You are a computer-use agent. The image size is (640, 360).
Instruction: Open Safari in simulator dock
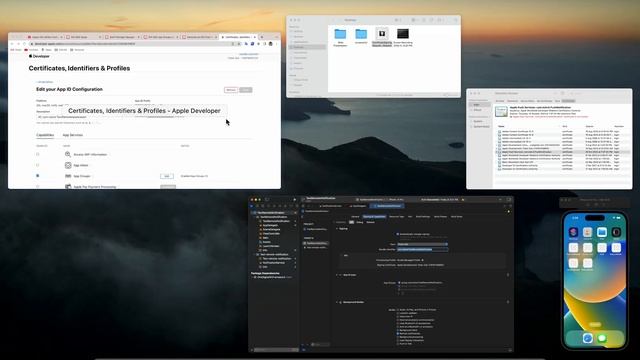pyautogui.click(x=587, y=338)
